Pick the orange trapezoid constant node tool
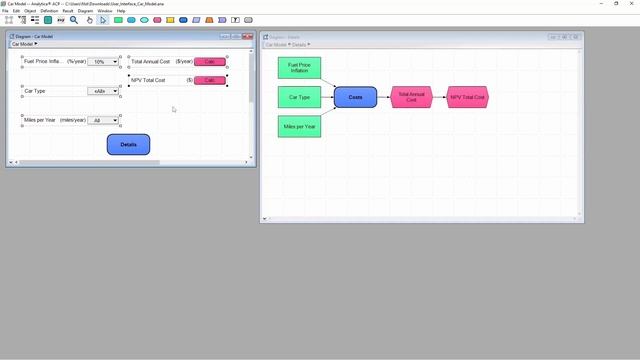Screen dimensions: 640x360 [209, 20]
